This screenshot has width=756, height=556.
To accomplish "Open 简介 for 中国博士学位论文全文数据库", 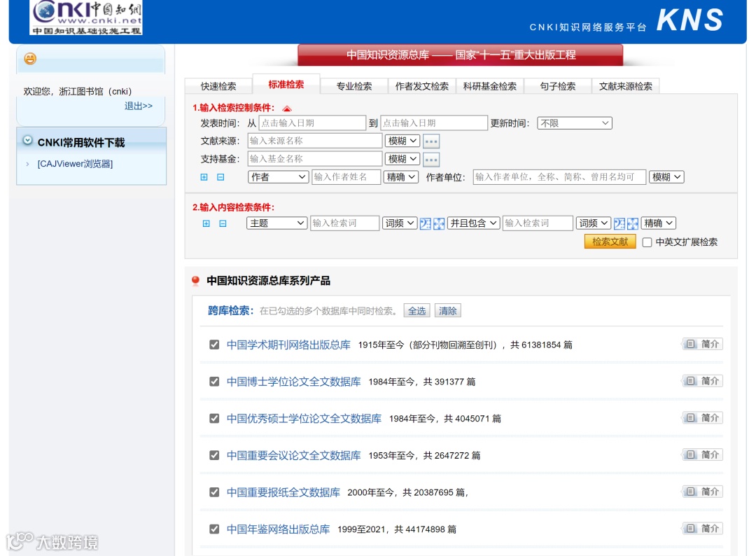I will pos(703,381).
